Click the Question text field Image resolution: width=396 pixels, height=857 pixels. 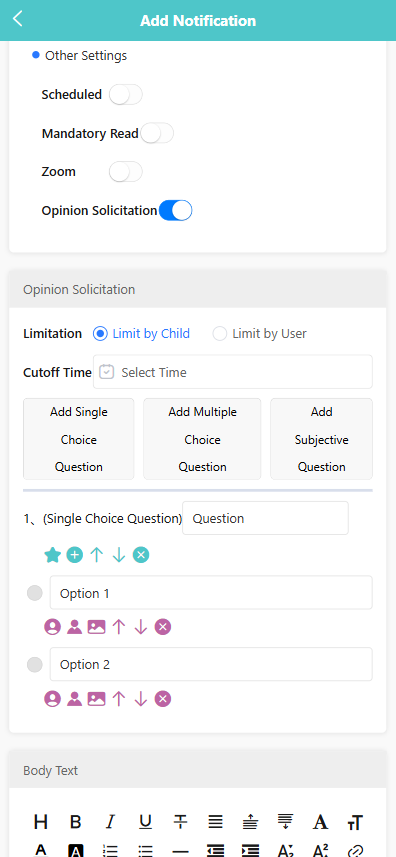click(265, 518)
